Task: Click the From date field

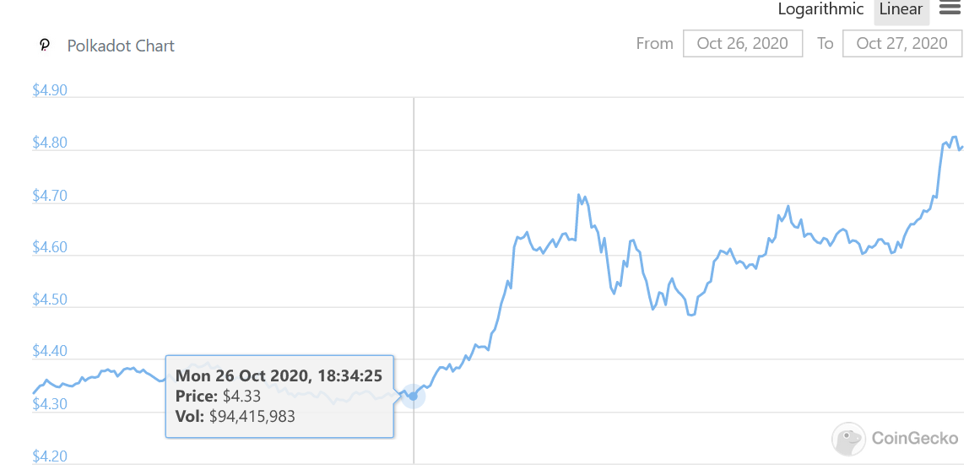Action: (742, 44)
